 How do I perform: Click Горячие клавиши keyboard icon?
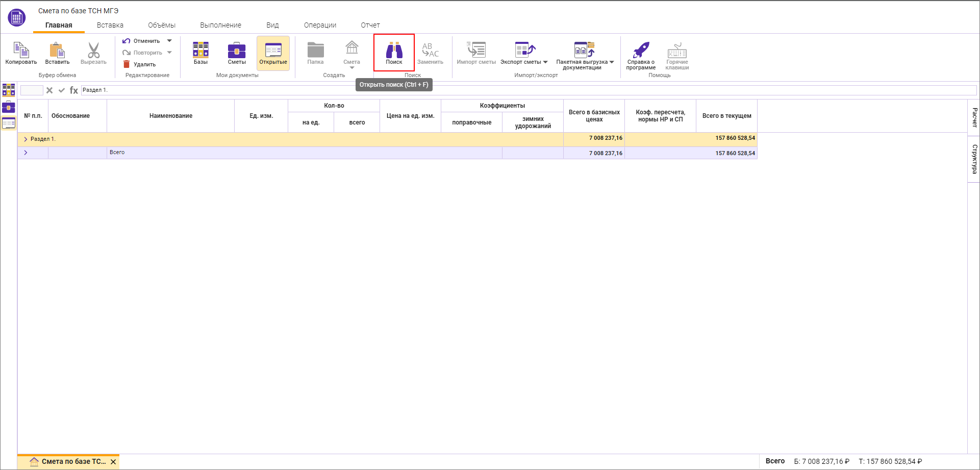677,50
